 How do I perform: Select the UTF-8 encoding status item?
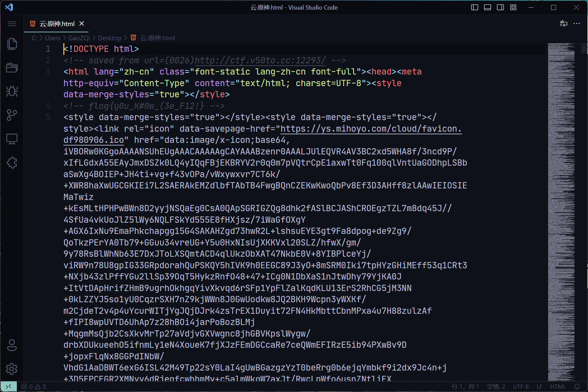[521, 386]
